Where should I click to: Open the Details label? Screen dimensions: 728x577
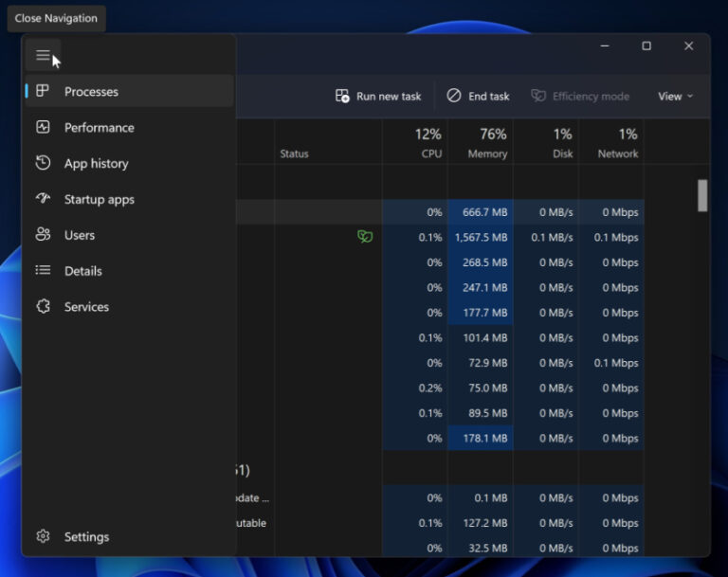pos(83,271)
